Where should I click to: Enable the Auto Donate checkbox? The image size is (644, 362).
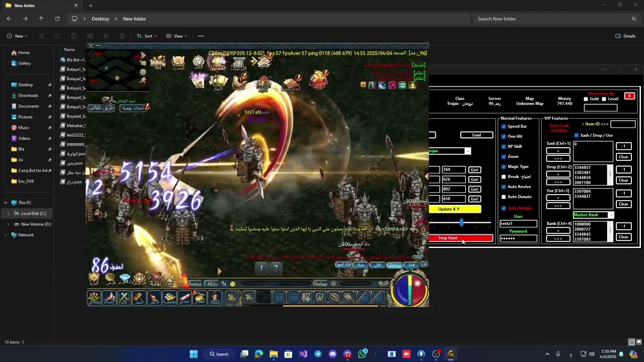[504, 197]
